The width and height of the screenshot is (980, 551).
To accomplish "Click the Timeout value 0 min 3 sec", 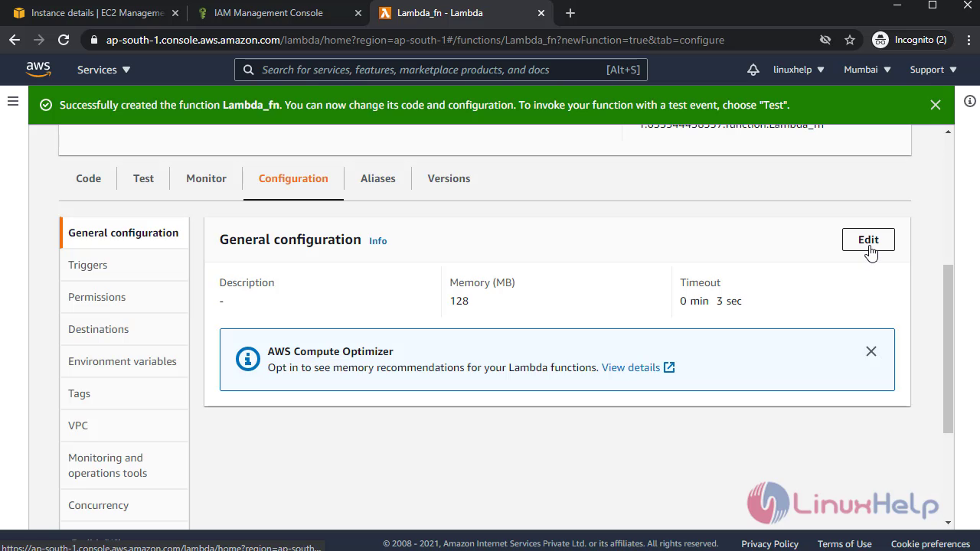I will tap(710, 301).
